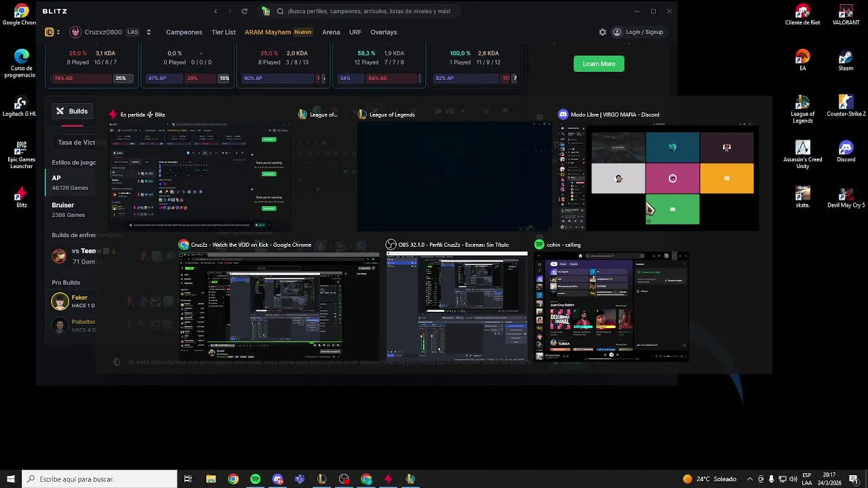Open Curso de programacion desktop shortcut

click(x=20, y=63)
